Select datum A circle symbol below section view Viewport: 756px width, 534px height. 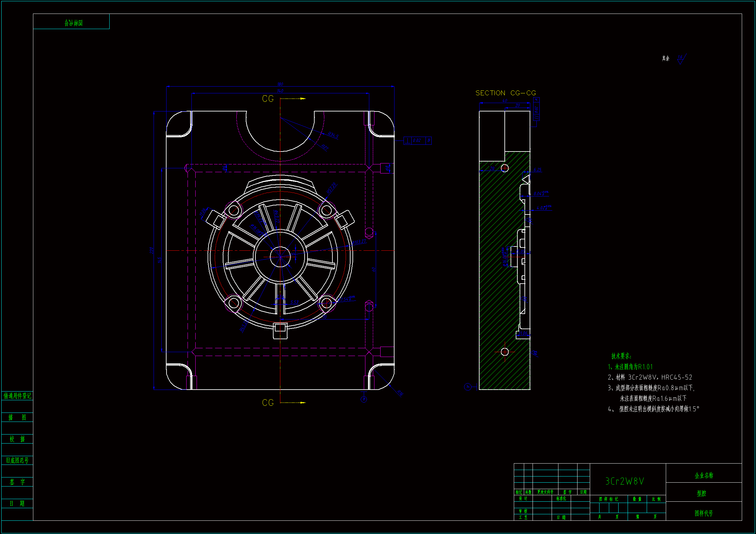click(x=468, y=387)
